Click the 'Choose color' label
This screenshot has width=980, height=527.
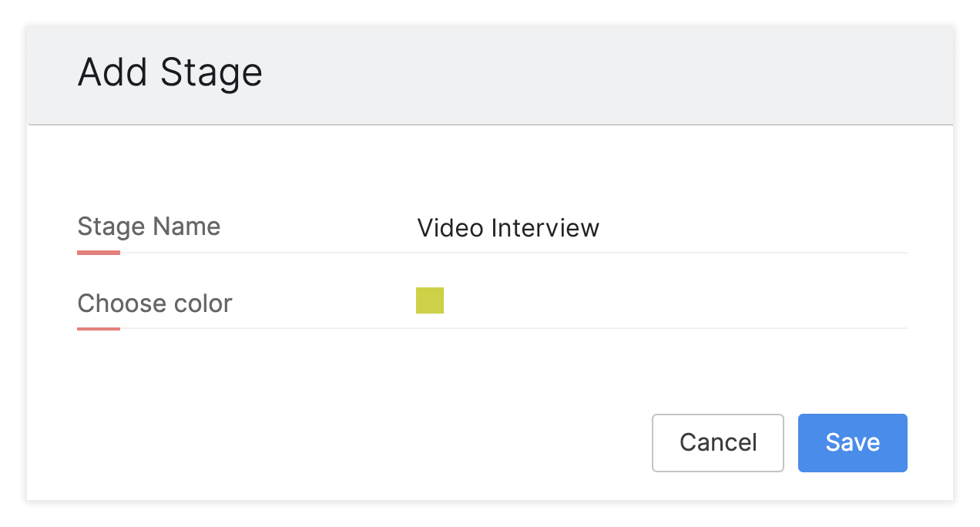tap(154, 304)
